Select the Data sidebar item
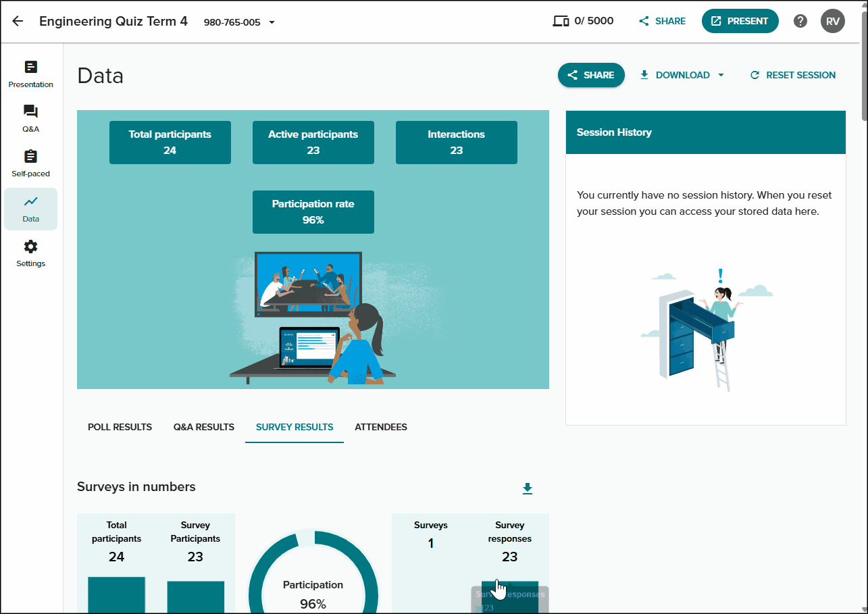This screenshot has height=614, width=868. pyautogui.click(x=30, y=209)
